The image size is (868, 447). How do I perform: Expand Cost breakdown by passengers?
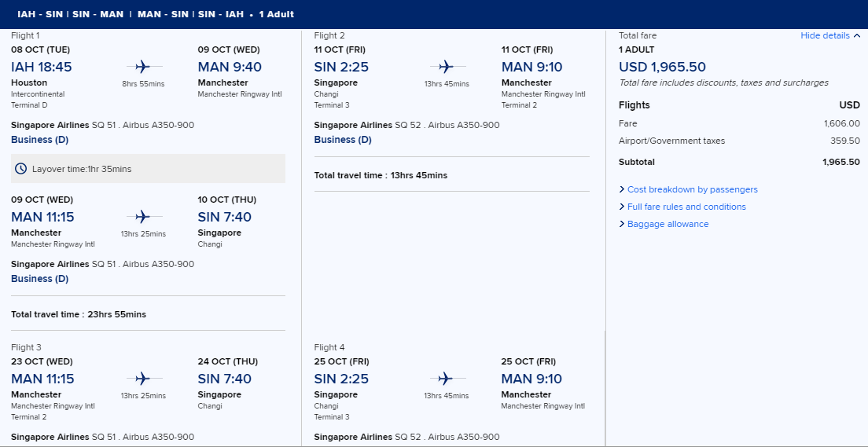point(688,189)
